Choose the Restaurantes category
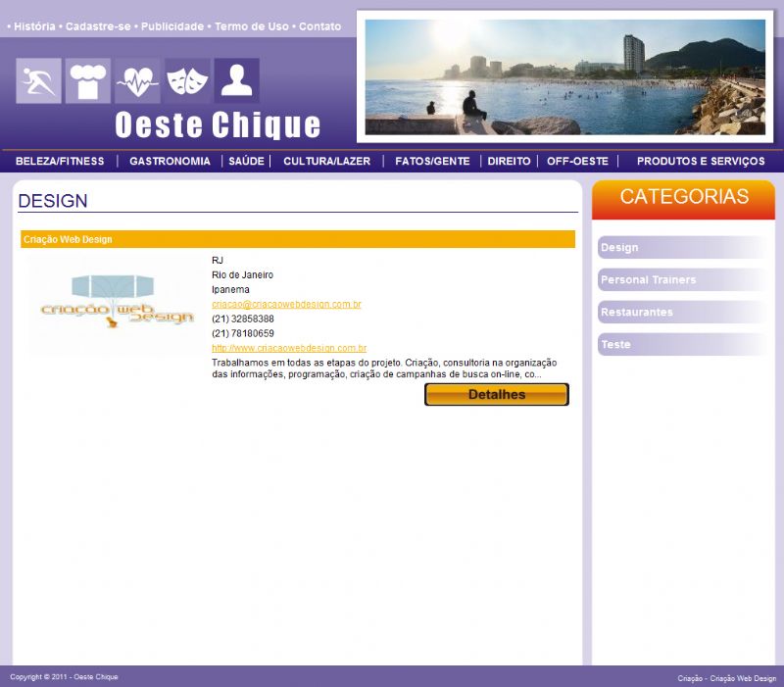This screenshot has width=784, height=687. pyautogui.click(x=683, y=312)
